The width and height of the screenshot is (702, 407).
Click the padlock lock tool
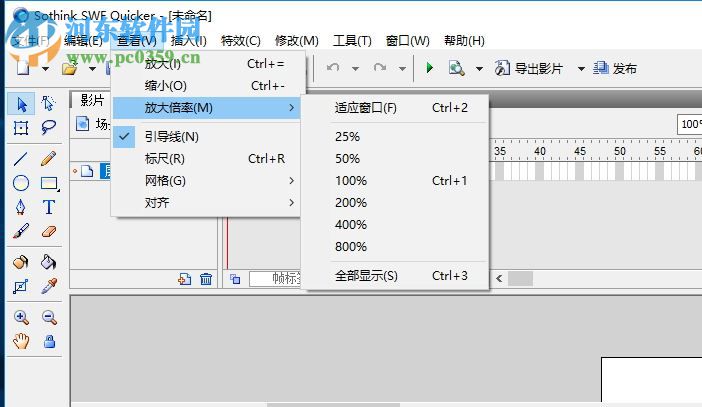click(x=49, y=341)
